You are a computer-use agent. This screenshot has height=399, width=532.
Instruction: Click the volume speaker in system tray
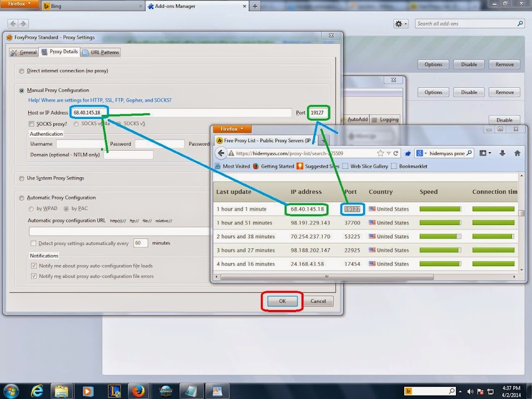point(470,392)
